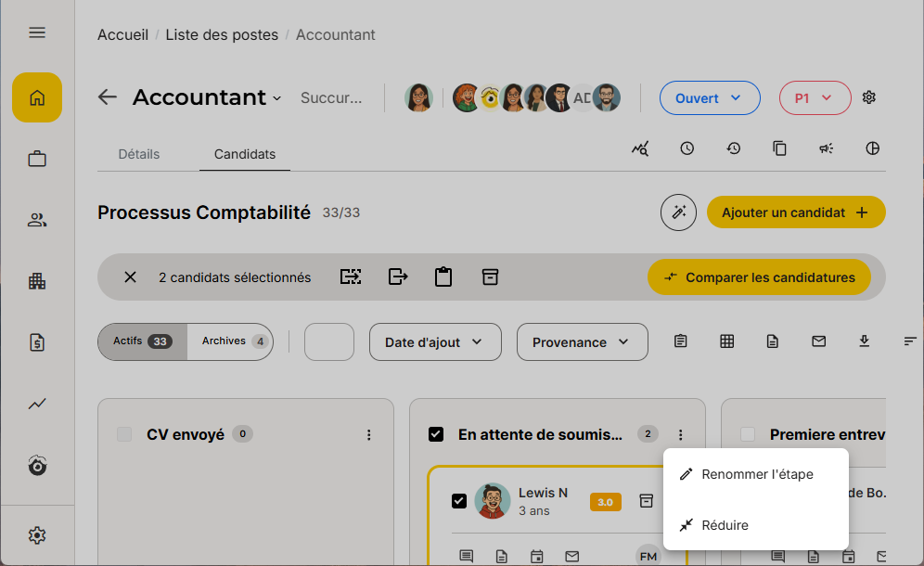Click the chart search analysis icon
This screenshot has height=566, width=924.
tap(640, 148)
